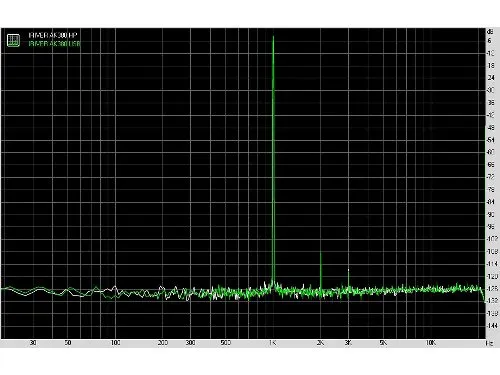Select the green IRIVER AK380 USB legend entry
Viewport: 500px width, 375px height.
point(54,43)
